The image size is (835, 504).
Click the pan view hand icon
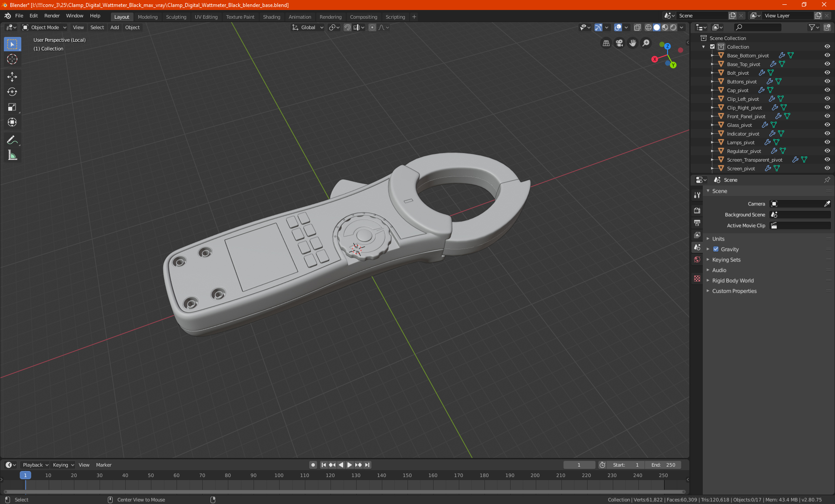point(633,43)
